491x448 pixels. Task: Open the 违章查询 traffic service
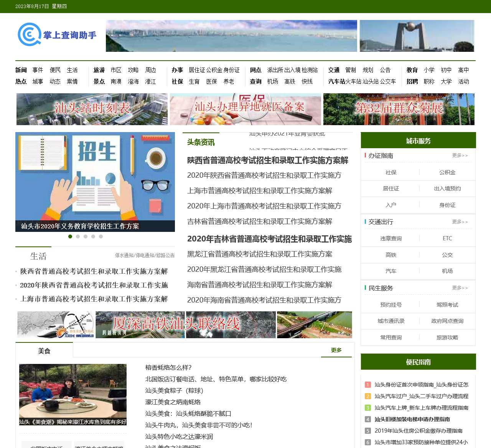click(x=390, y=238)
